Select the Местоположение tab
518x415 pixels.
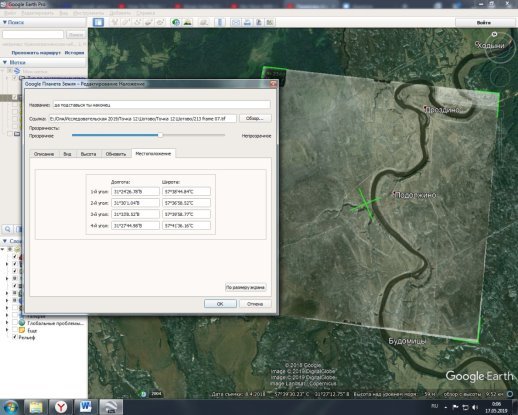pyautogui.click(x=153, y=154)
